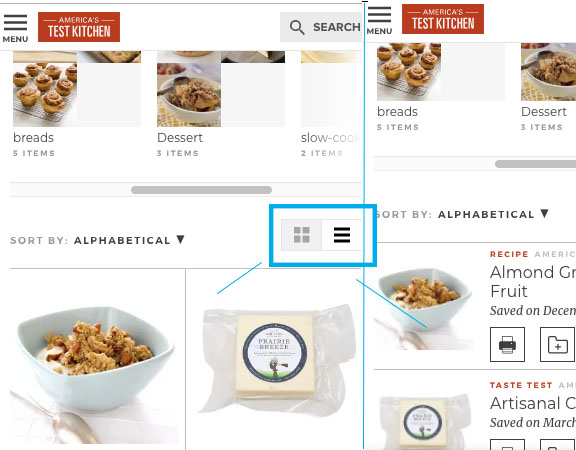The width and height of the screenshot is (576, 450).
Task: Expand the Sort By Alphabetical dropdown on left
Action: [x=97, y=240]
